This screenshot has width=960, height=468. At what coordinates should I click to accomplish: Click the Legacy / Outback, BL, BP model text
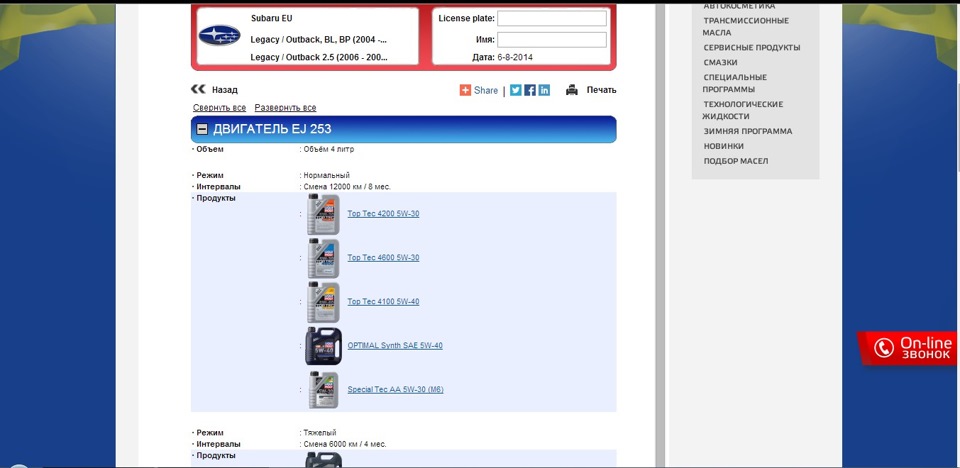click(318, 40)
